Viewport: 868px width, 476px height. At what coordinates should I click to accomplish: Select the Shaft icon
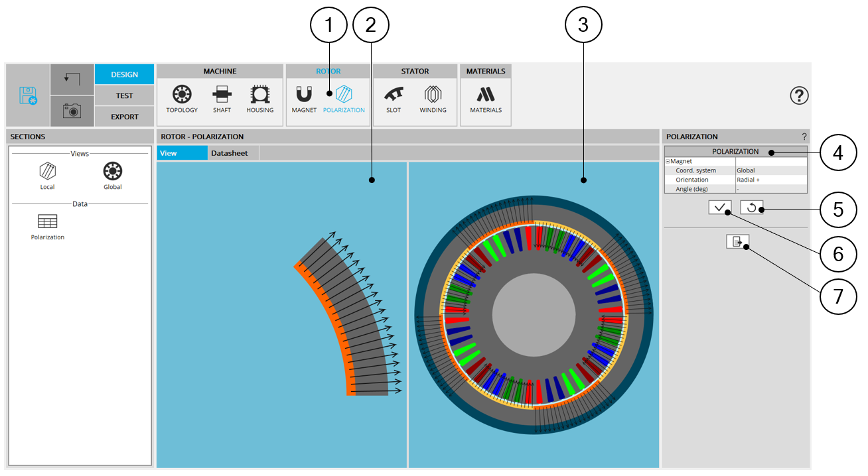coord(222,95)
